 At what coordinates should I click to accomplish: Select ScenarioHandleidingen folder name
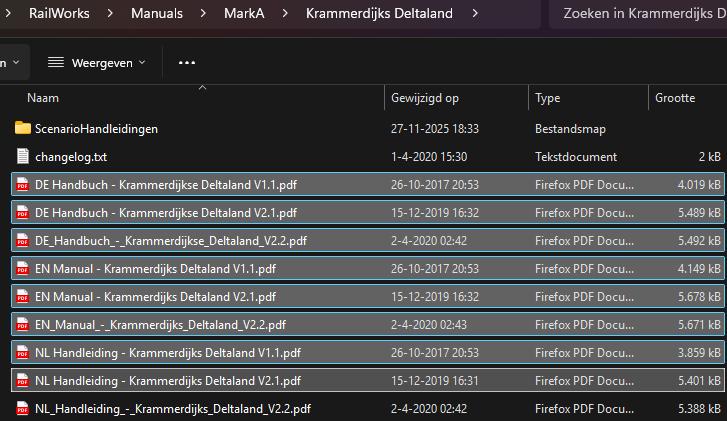[96, 128]
